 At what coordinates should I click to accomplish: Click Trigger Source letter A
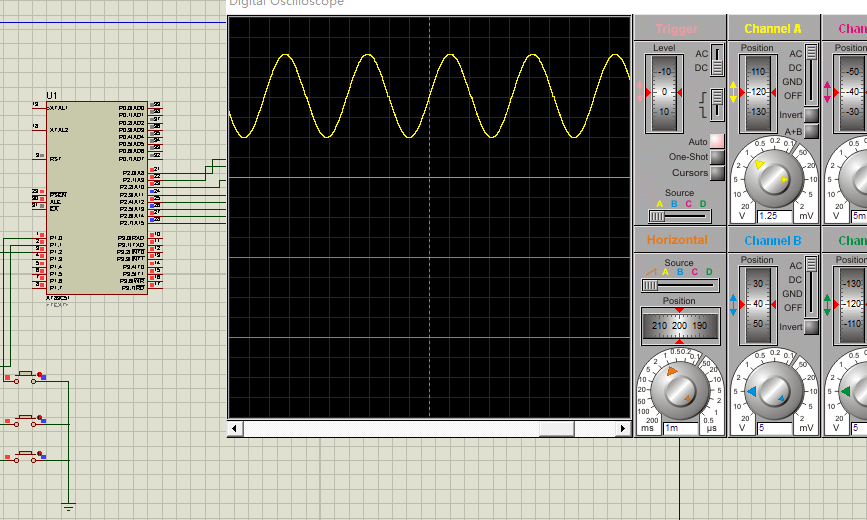[659, 204]
